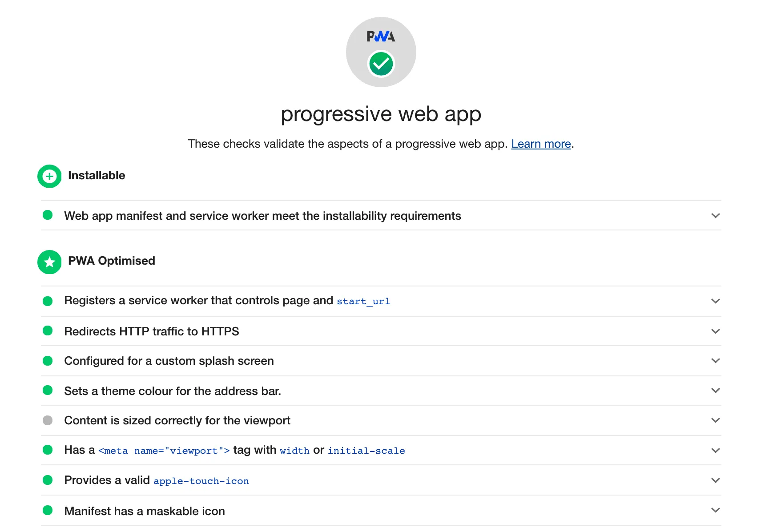
Task: Expand the service worker start_url audit chevron
Action: point(715,301)
